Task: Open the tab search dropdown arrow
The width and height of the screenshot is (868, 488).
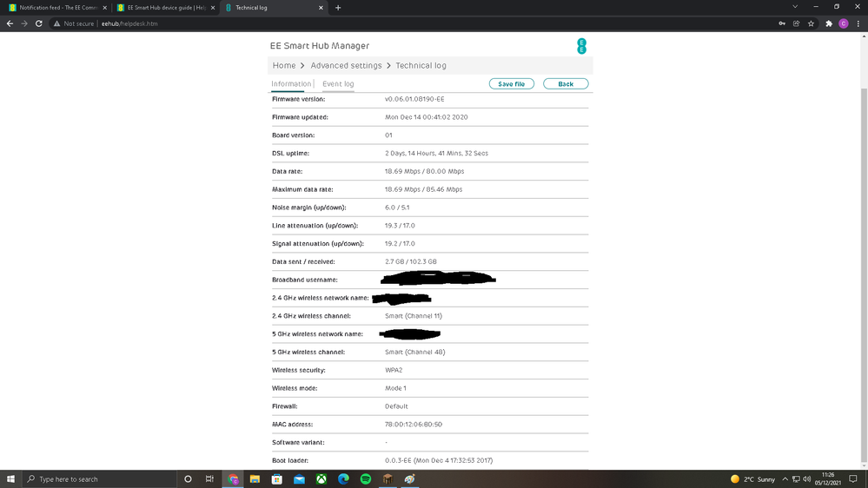Action: click(x=795, y=7)
